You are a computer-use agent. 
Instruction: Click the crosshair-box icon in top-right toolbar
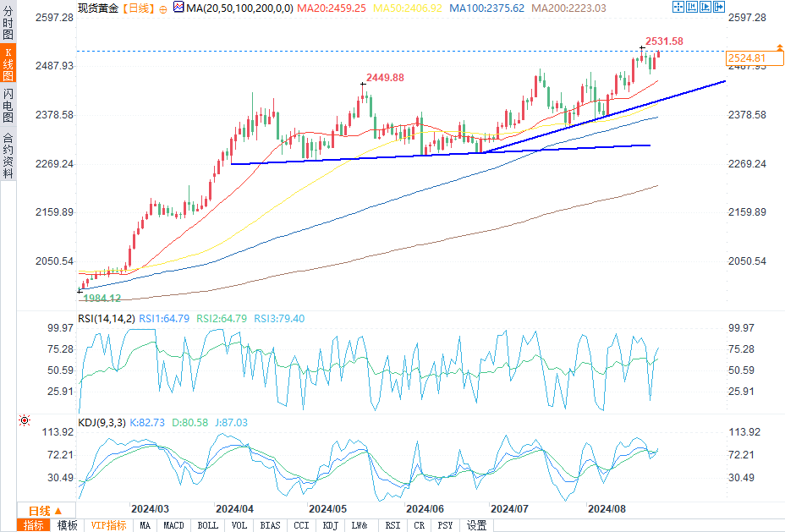pos(678,8)
